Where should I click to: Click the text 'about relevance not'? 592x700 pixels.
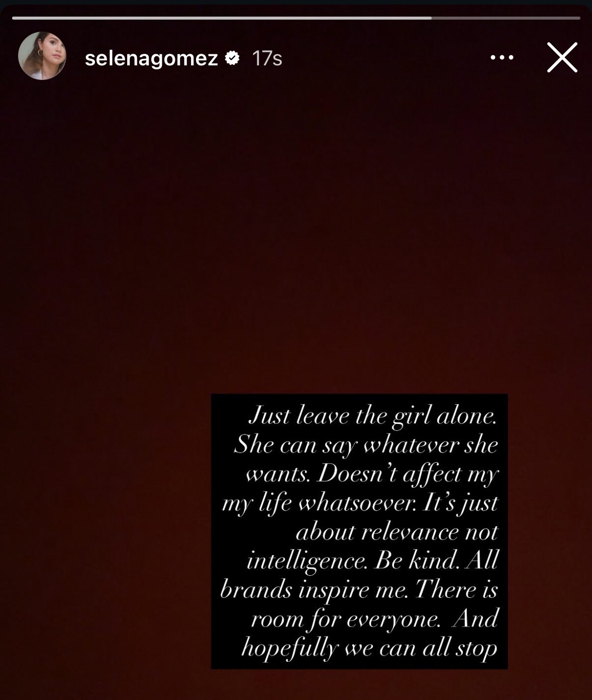(397, 532)
